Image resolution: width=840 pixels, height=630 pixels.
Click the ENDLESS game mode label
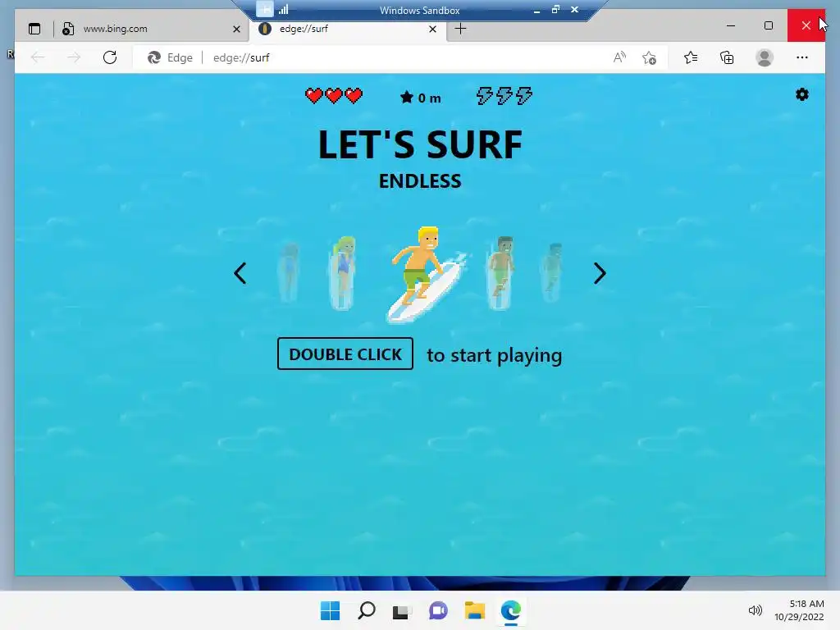420,181
